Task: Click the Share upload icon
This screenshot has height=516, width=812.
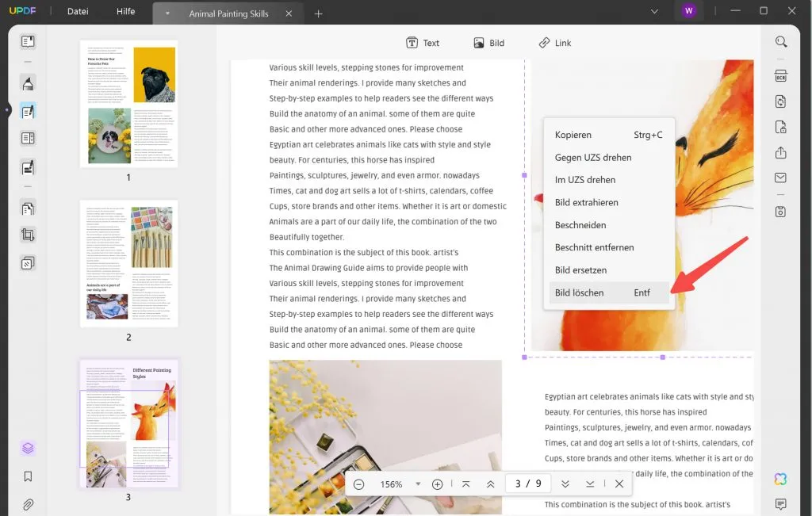Action: pos(781,152)
